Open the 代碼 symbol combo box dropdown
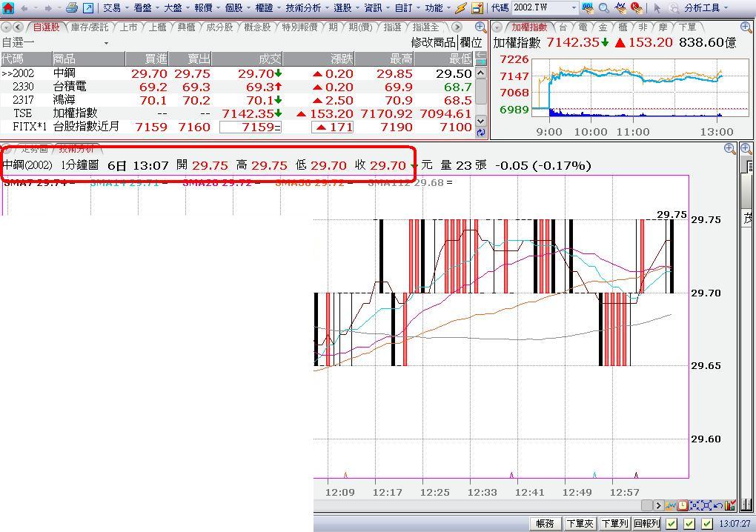The width and height of the screenshot is (756, 532). pyautogui.click(x=574, y=8)
